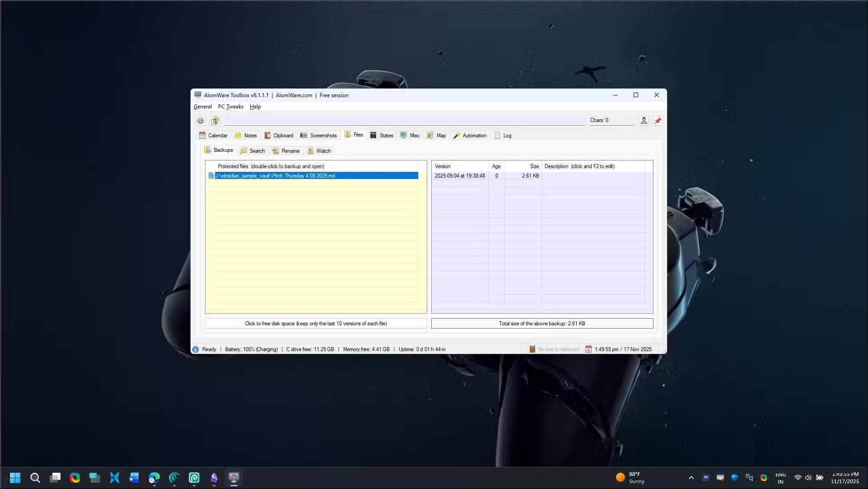Expand the PC Tweaks menu
Image resolution: width=868 pixels, height=489 pixels.
tap(230, 107)
